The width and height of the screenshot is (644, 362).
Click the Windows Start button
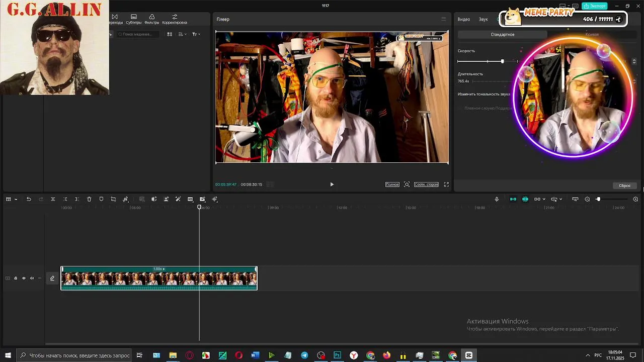[x=8, y=355]
